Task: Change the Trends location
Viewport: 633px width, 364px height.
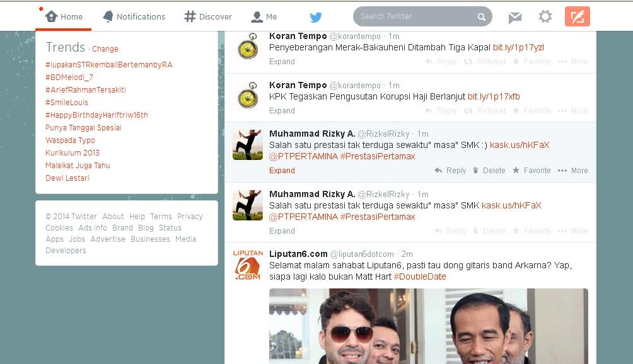Action: tap(105, 48)
